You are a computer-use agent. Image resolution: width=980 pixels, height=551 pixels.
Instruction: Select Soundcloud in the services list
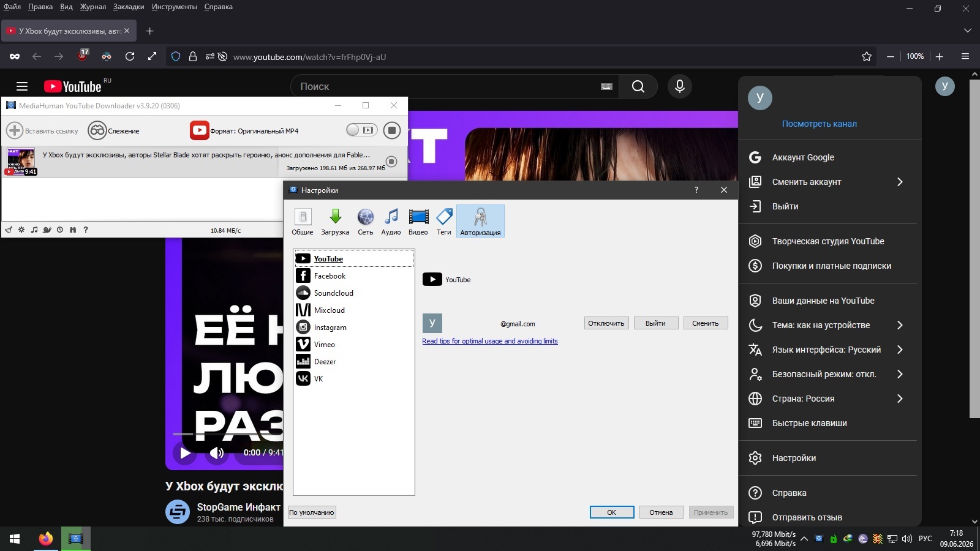(x=354, y=293)
